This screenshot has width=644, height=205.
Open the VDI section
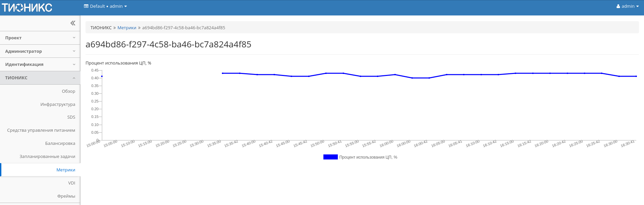tap(71, 183)
